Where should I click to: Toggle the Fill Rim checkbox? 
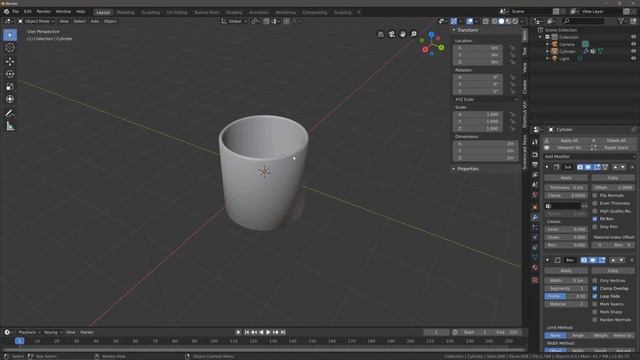tap(595, 219)
